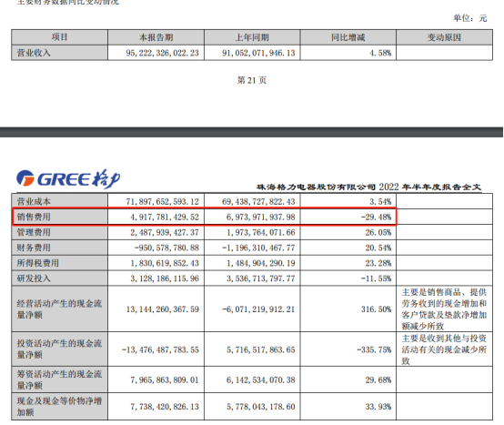Click the 2022 年半年度报告全文 header text
The height and width of the screenshot is (425, 504).
(430, 187)
